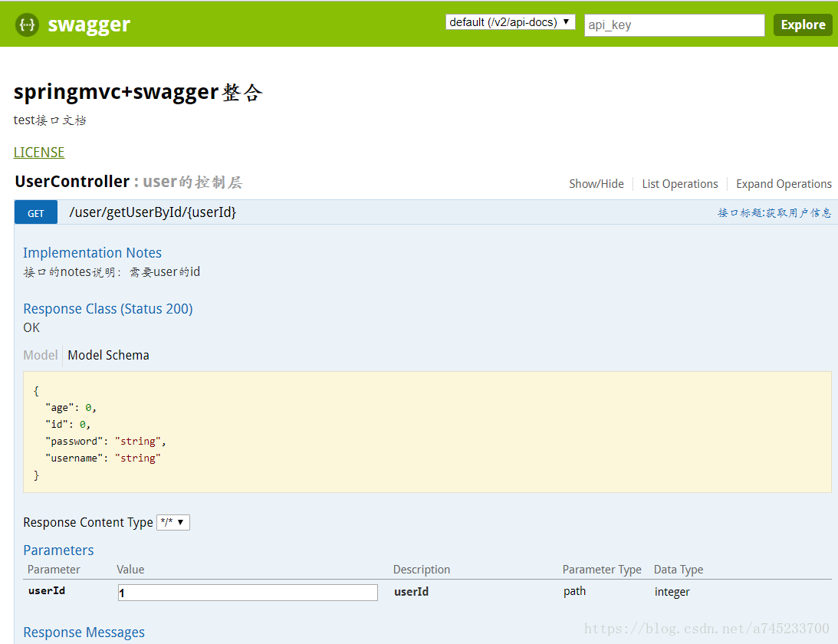Image resolution: width=838 pixels, height=644 pixels.
Task: Open the Response Content Type dropdown
Action: pos(173,522)
